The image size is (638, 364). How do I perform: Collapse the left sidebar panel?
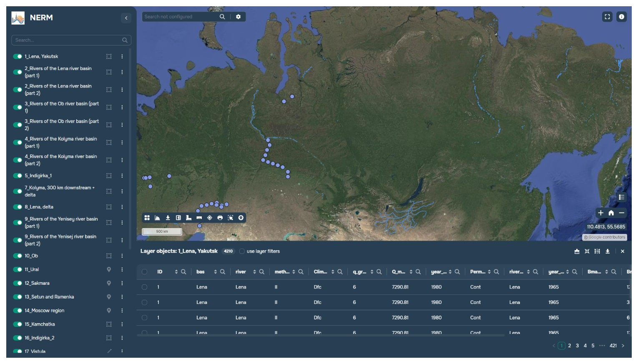[x=126, y=18]
